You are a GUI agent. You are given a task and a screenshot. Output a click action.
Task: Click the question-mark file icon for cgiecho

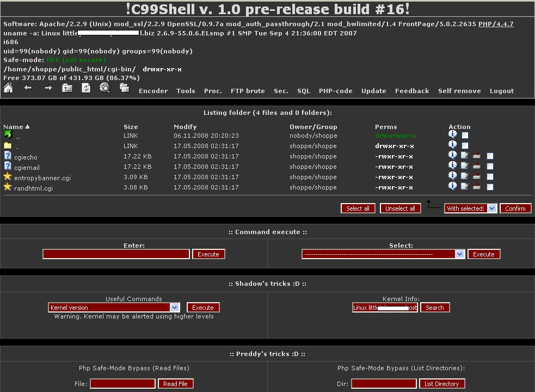(8, 156)
